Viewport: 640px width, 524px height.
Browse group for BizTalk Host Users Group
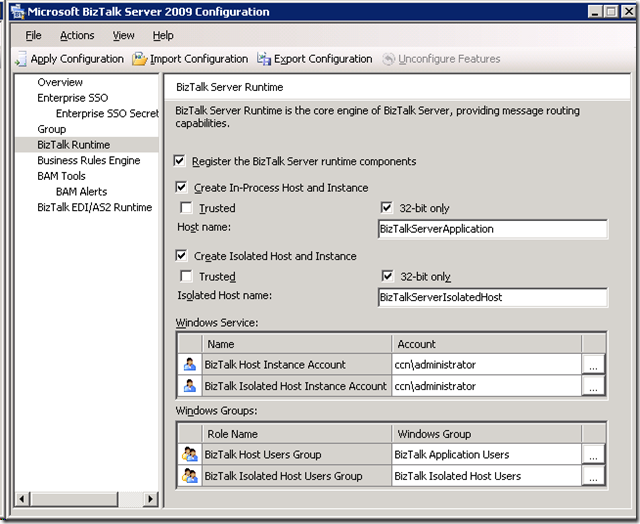pos(593,454)
